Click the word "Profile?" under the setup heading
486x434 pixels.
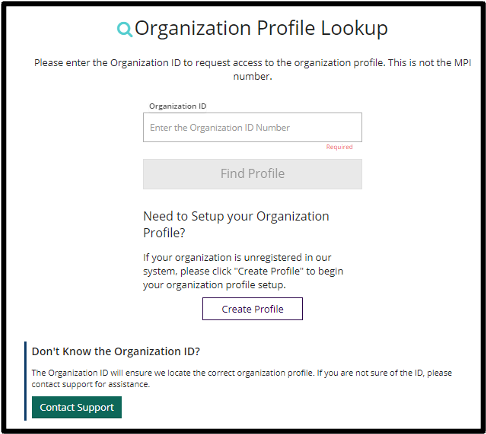164,233
